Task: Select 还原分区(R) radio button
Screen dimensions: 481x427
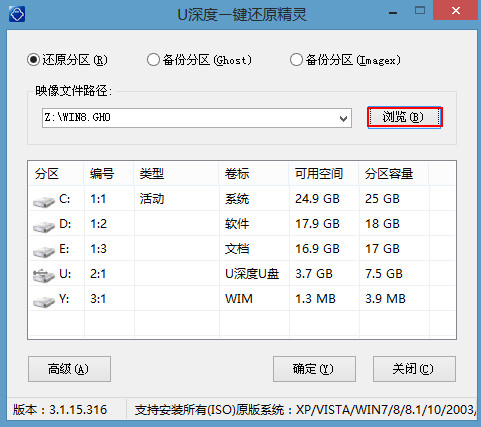Action: coord(33,60)
